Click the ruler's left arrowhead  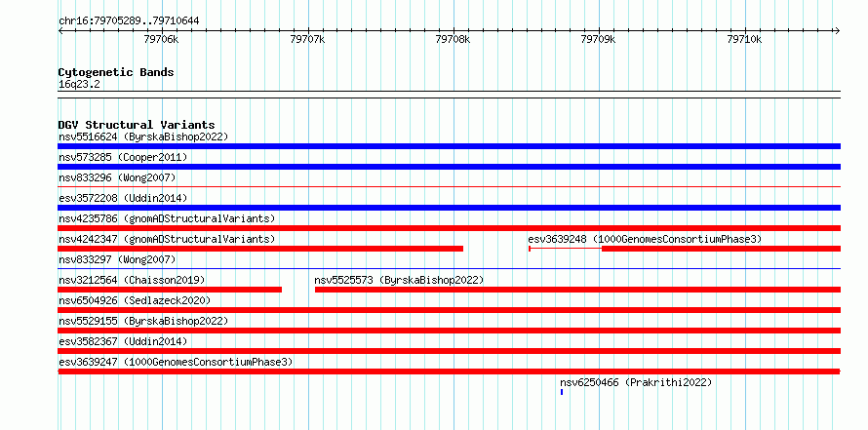pyautogui.click(x=60, y=30)
